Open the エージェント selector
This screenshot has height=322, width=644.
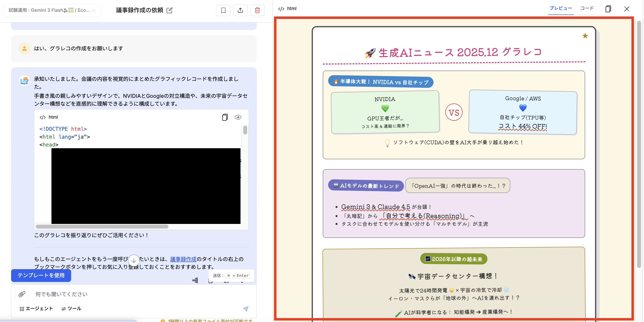(36, 308)
